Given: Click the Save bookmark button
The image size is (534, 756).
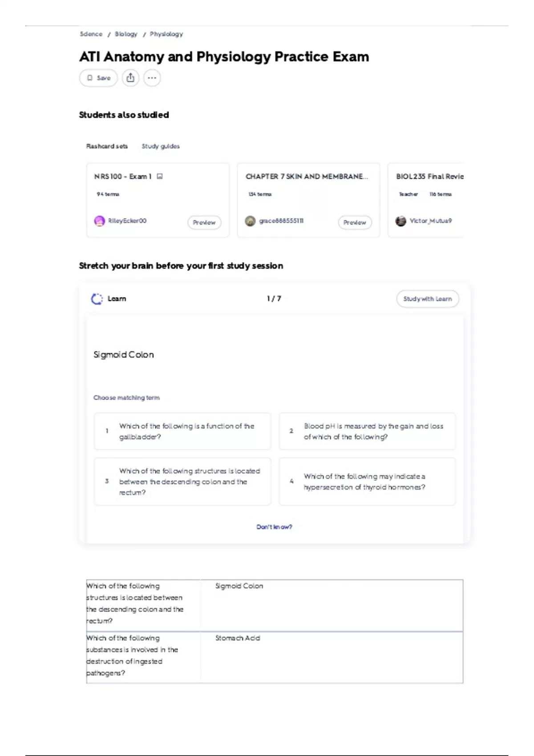Looking at the screenshot, I should pos(98,78).
